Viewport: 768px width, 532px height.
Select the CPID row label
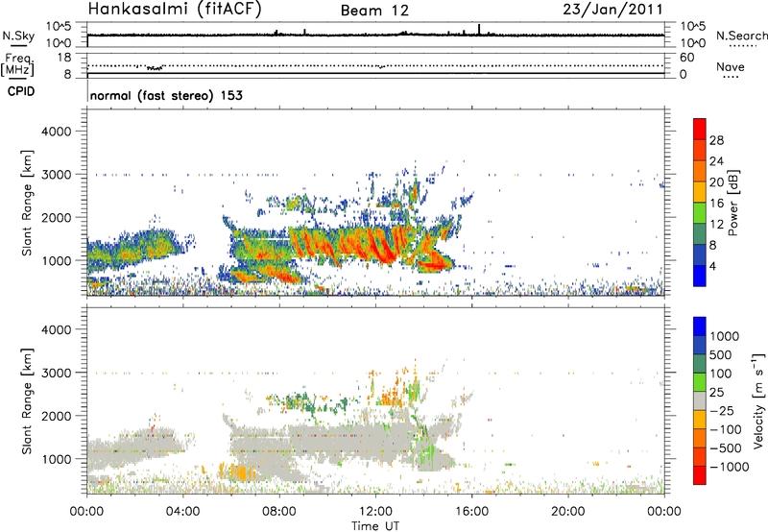(21, 91)
